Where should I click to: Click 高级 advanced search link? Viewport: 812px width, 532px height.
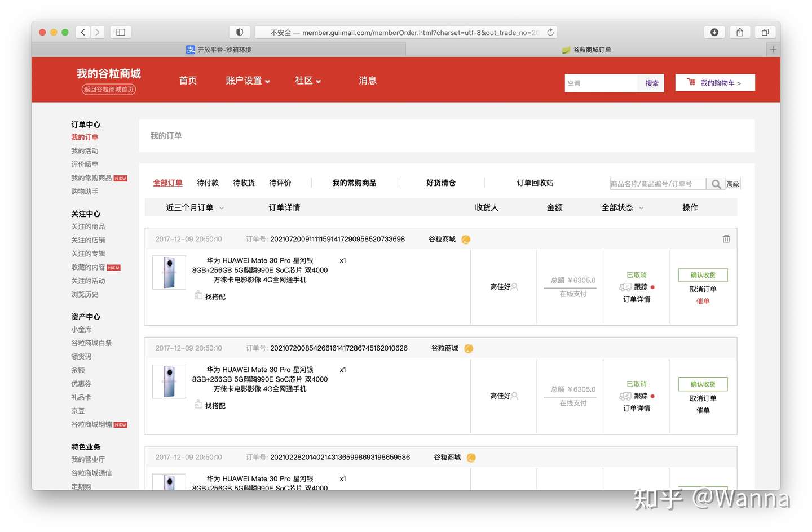(732, 184)
